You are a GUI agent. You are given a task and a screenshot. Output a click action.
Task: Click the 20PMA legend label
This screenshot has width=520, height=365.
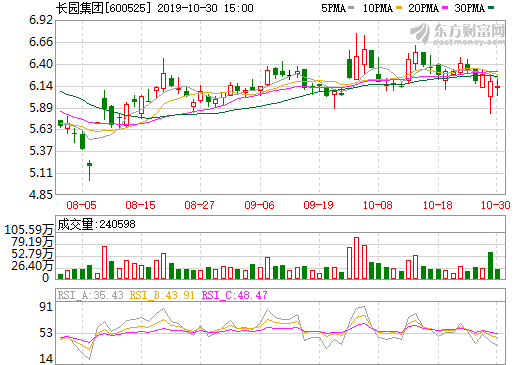(x=423, y=8)
